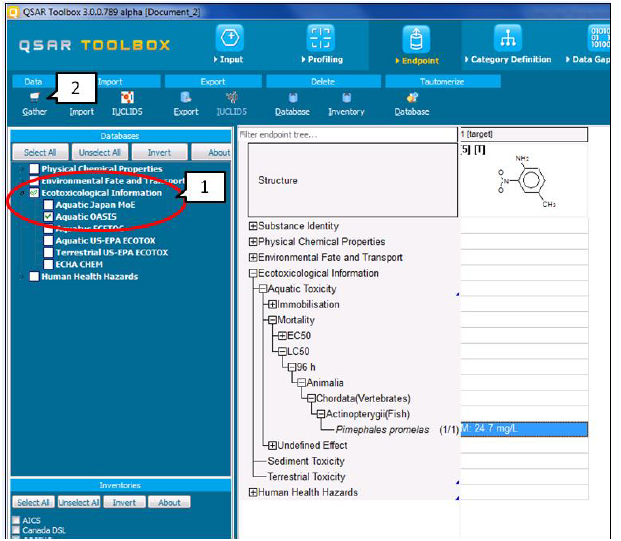621x541 pixels.
Task: Click Invert in Inventories panel
Action: (124, 502)
